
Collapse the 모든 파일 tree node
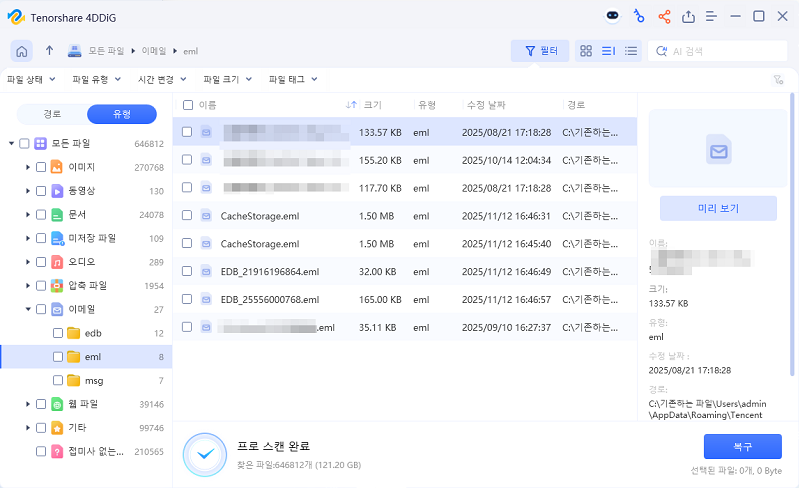11,144
